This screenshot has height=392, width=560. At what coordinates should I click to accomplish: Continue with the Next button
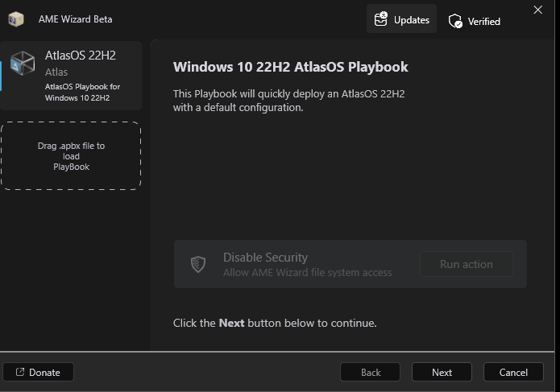click(x=442, y=372)
